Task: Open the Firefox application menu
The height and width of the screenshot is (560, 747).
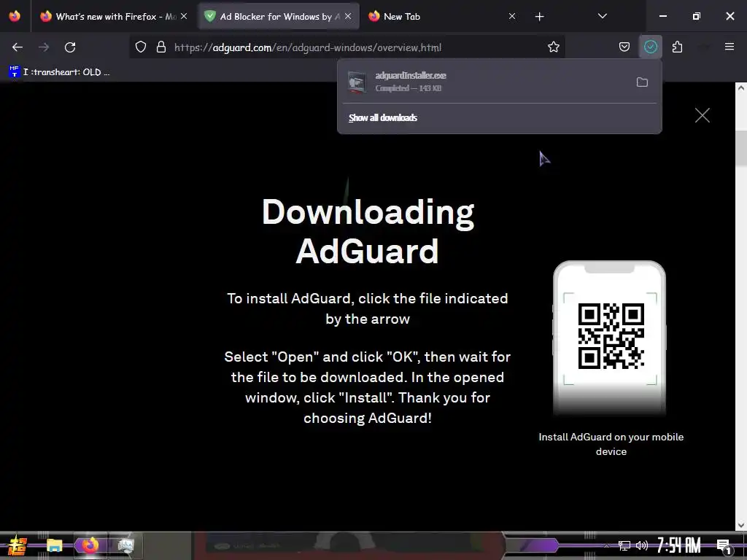Action: tap(729, 47)
